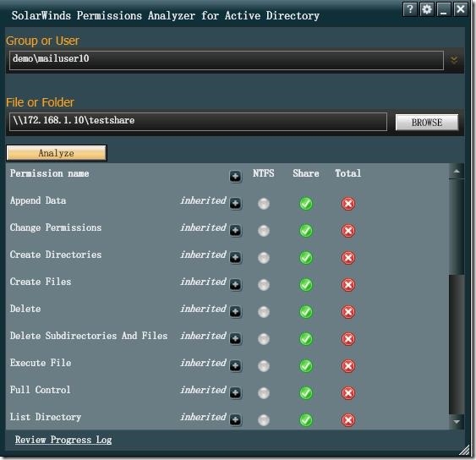This screenshot has width=476, height=460.
Task: Click Total red X for Delete row
Action: click(348, 311)
